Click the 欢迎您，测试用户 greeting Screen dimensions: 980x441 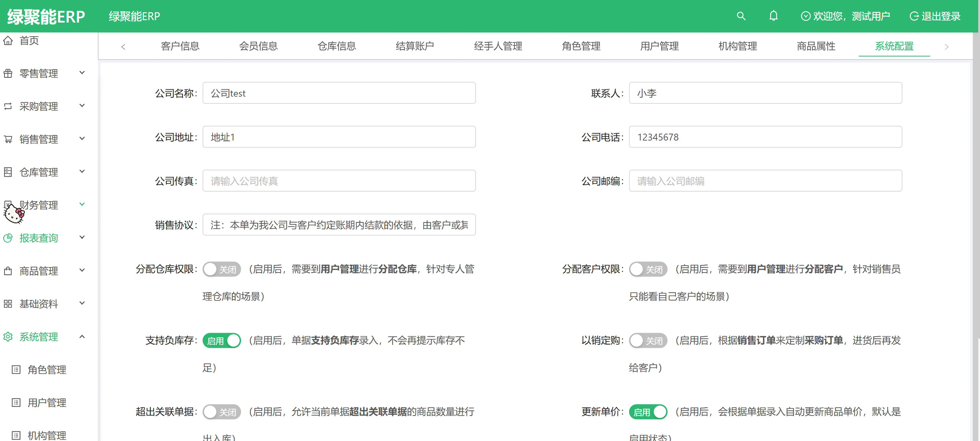(x=852, y=16)
